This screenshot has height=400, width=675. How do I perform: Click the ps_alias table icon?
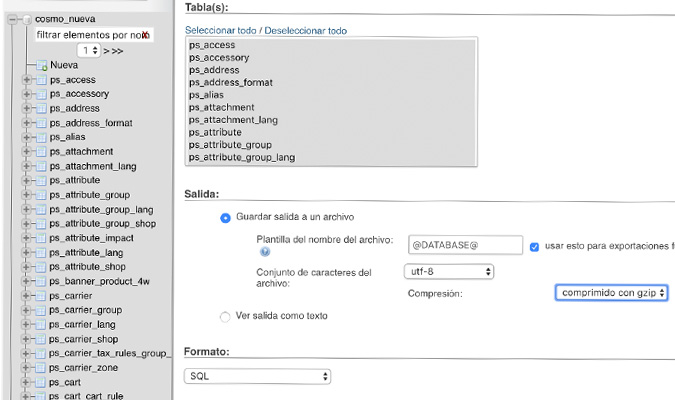pyautogui.click(x=41, y=137)
